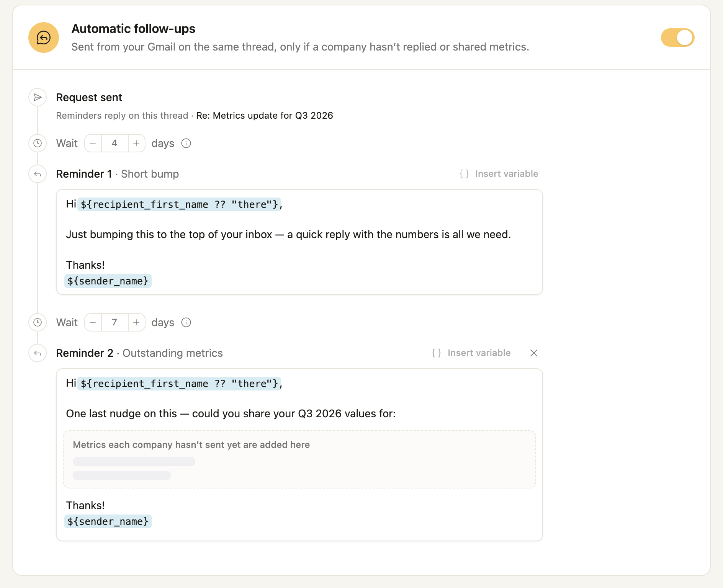Click the Reminder 1 message body sentence
Screen dimensions: 723x588
pyautogui.click(x=288, y=234)
